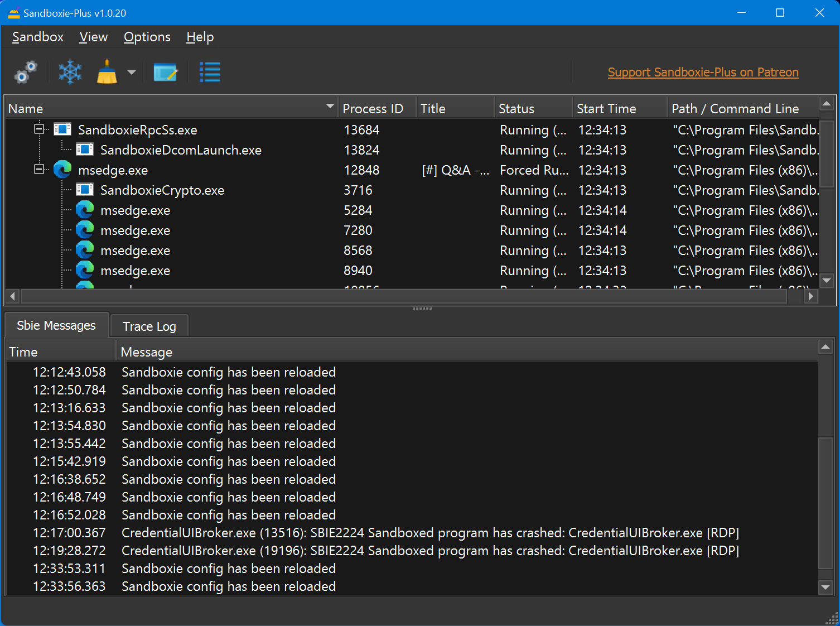Collapse the msedge.exe parent tree node
The width and height of the screenshot is (840, 626).
click(39, 170)
